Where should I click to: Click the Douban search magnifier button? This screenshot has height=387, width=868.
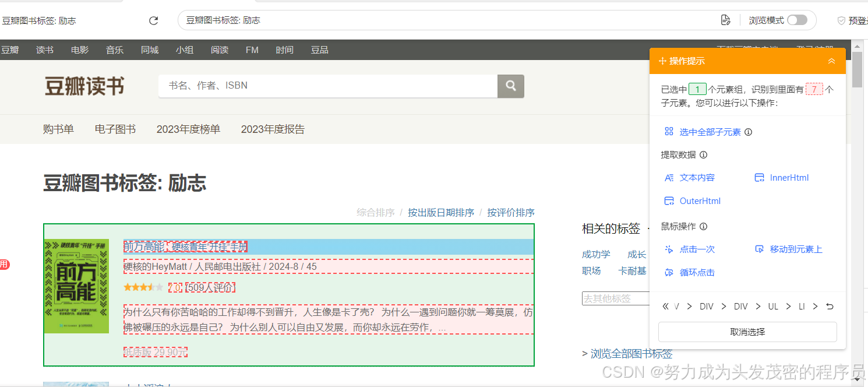click(x=511, y=86)
